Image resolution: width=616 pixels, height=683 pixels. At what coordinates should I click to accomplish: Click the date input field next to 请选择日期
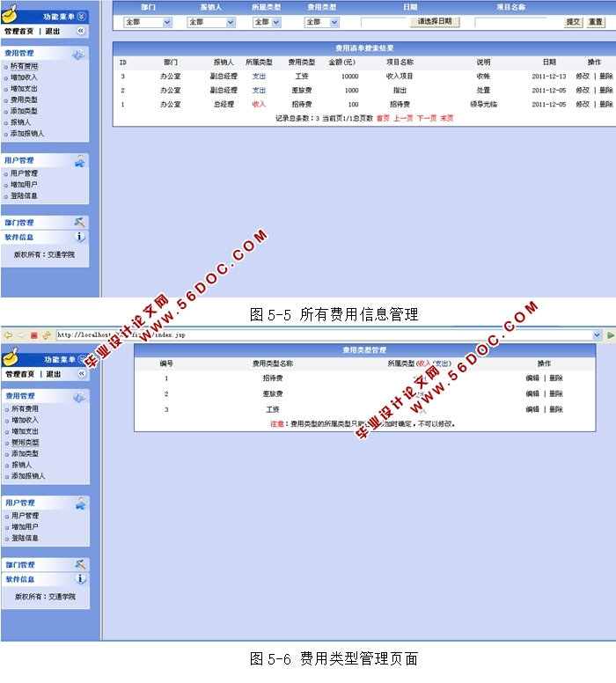[385, 22]
